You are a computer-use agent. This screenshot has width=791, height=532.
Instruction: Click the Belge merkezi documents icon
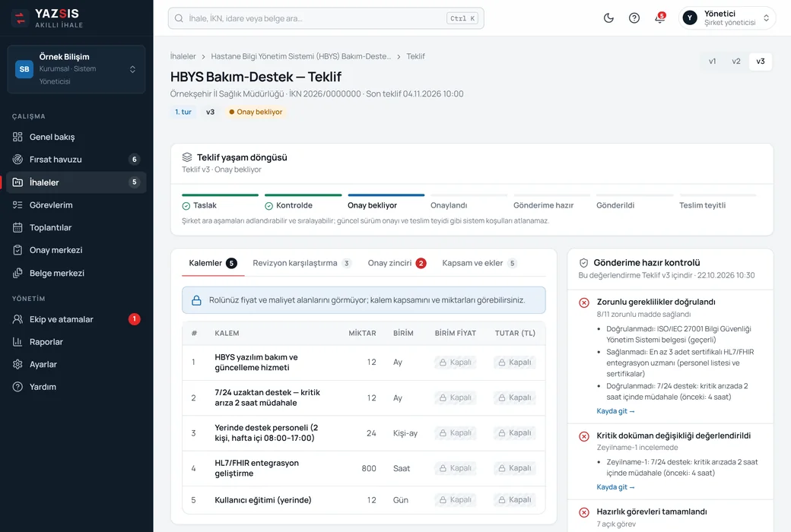(17, 273)
